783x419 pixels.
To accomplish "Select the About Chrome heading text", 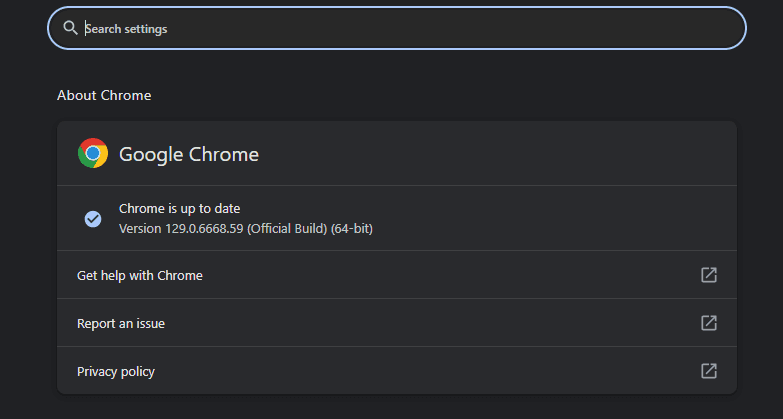I will pyautogui.click(x=104, y=95).
